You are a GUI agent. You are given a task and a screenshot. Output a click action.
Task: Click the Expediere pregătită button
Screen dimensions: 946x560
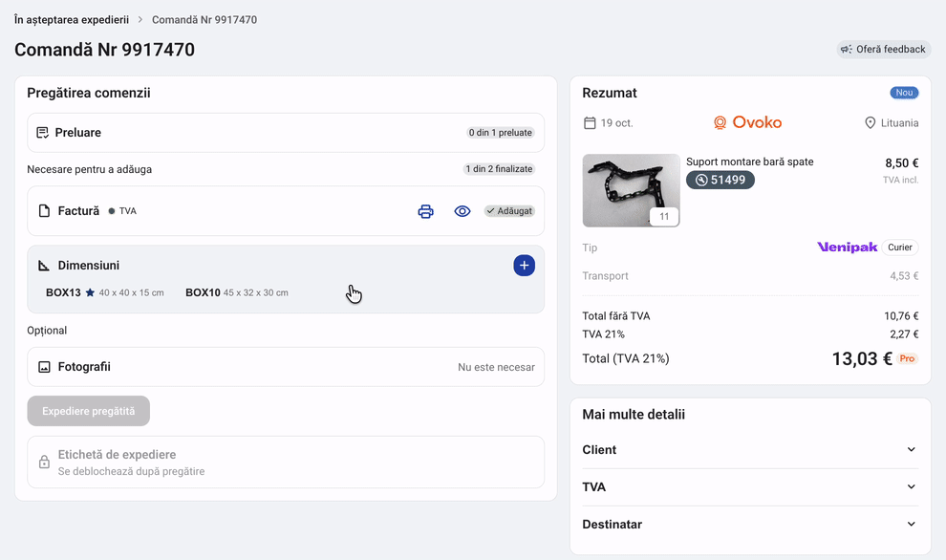point(89,411)
